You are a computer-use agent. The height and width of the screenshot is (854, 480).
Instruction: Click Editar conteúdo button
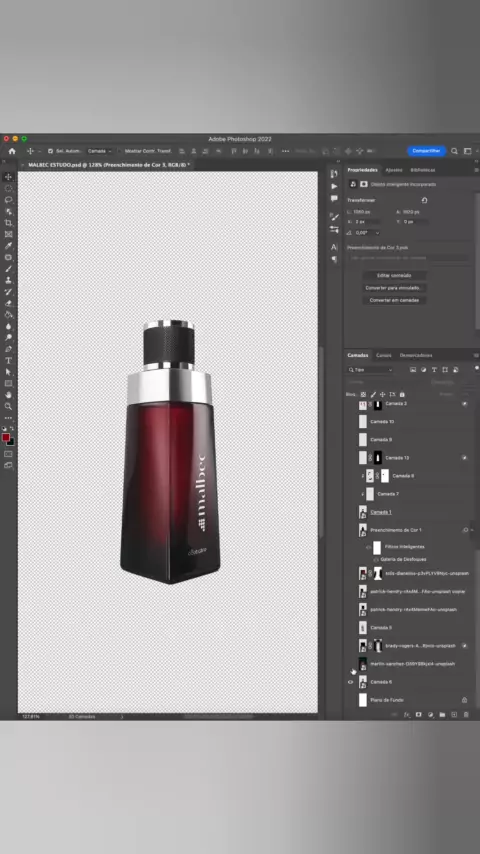pos(395,276)
